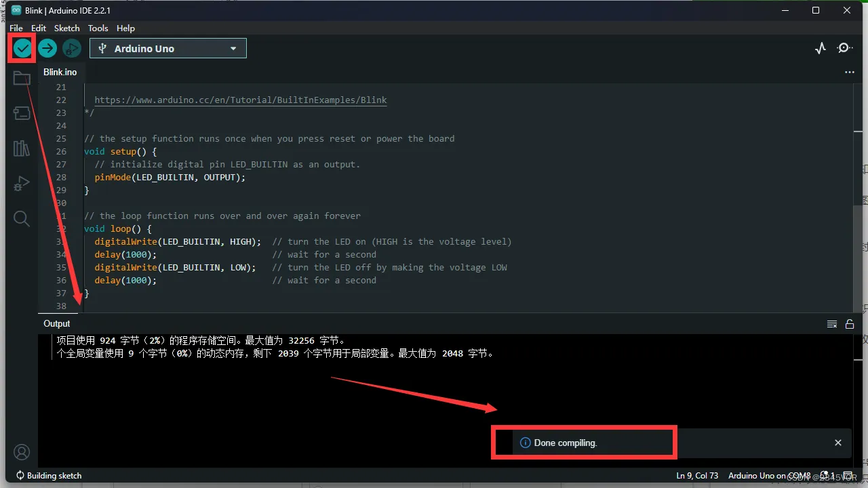Click output line mentioning 924 字节
Viewport: 868px width, 488px height.
[x=201, y=341]
